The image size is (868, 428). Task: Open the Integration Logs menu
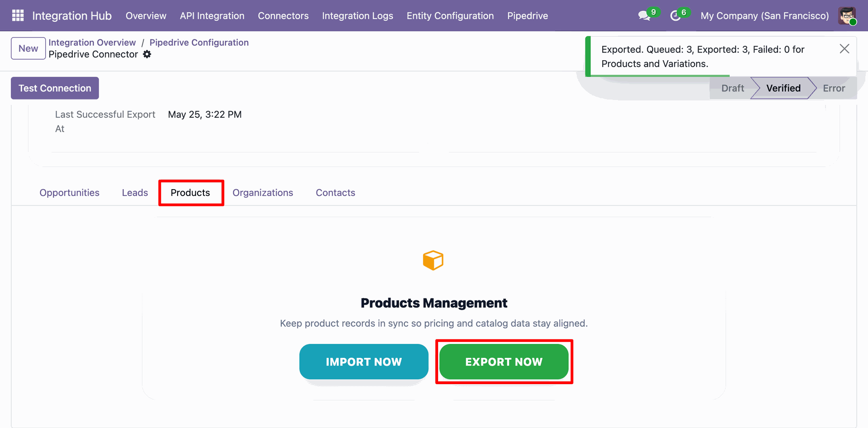coord(358,16)
